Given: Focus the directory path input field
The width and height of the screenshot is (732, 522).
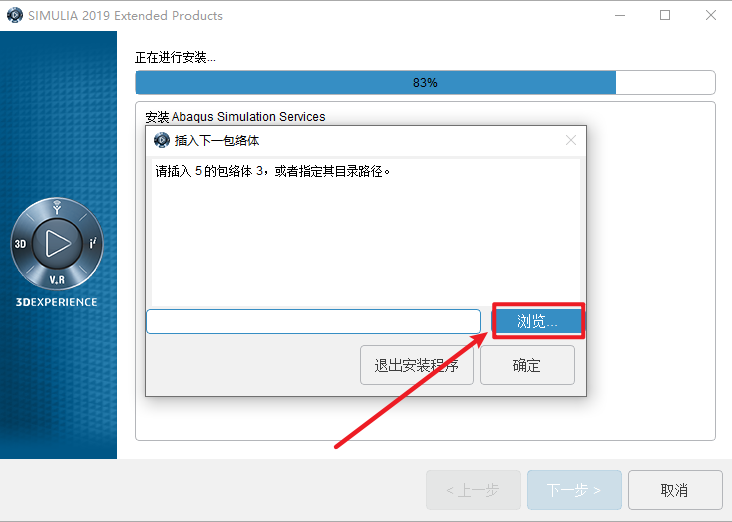Looking at the screenshot, I should tap(313, 321).
